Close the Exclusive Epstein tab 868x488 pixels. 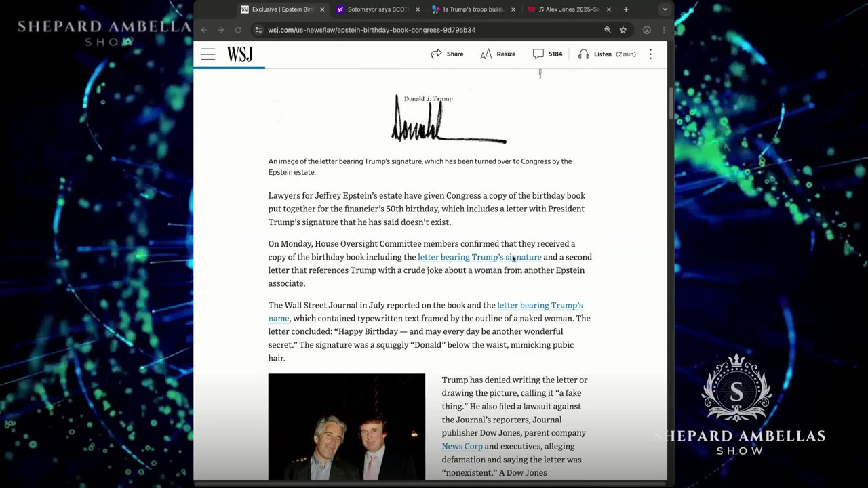[322, 9]
